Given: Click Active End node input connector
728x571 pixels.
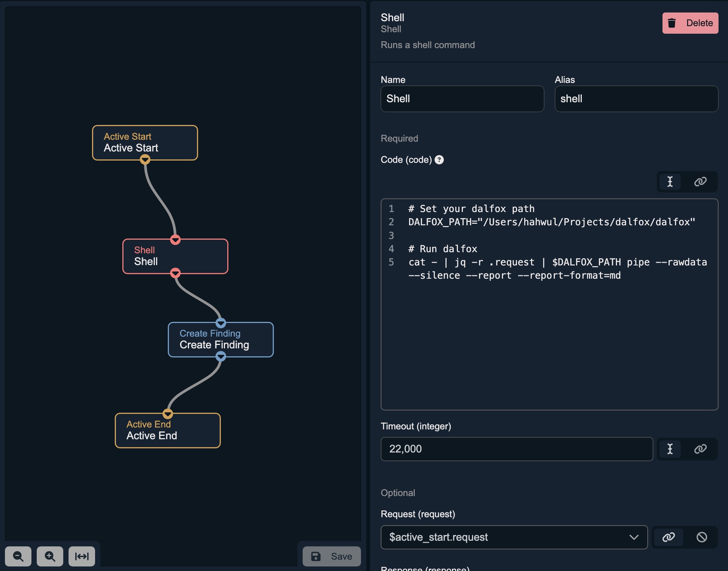Looking at the screenshot, I should click(x=168, y=414).
